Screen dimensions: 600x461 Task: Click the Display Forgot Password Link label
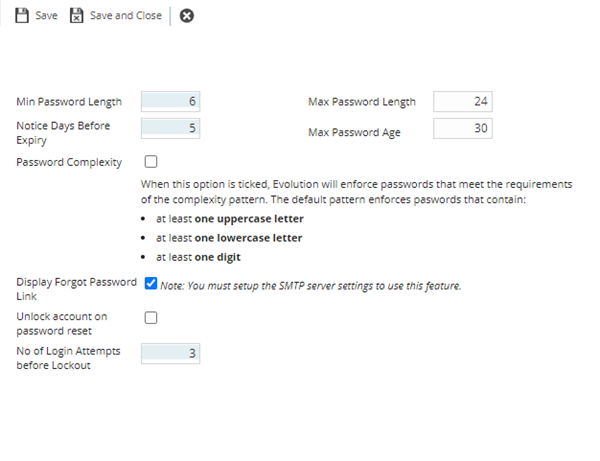click(76, 289)
